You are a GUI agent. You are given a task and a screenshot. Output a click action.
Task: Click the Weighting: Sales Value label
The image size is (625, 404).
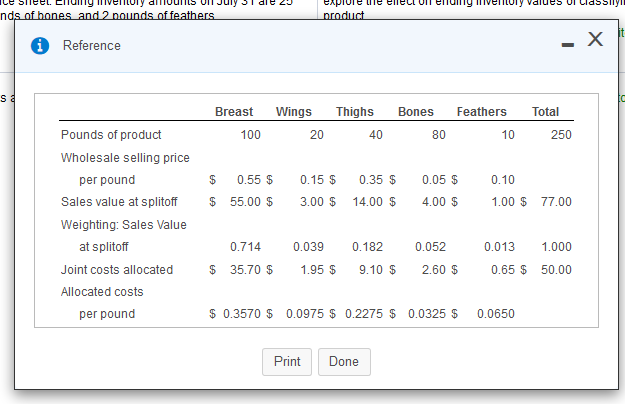pos(124,225)
